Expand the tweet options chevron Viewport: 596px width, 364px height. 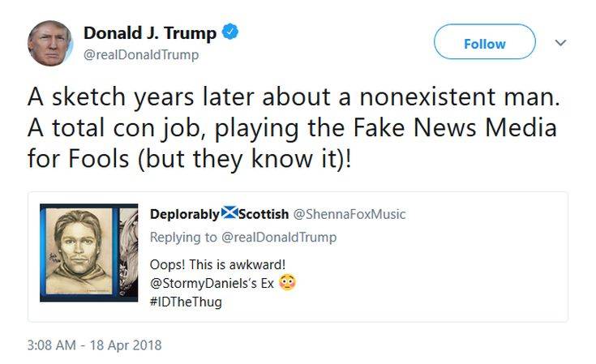point(560,42)
